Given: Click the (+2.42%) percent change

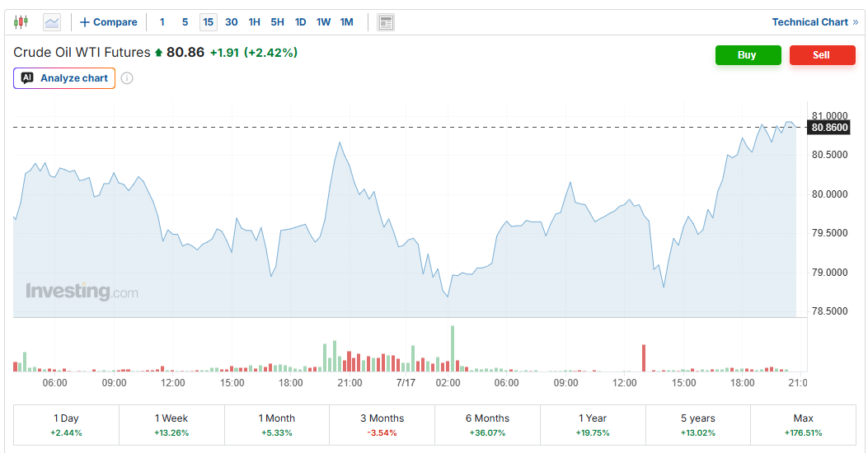Looking at the screenshot, I should point(271,53).
